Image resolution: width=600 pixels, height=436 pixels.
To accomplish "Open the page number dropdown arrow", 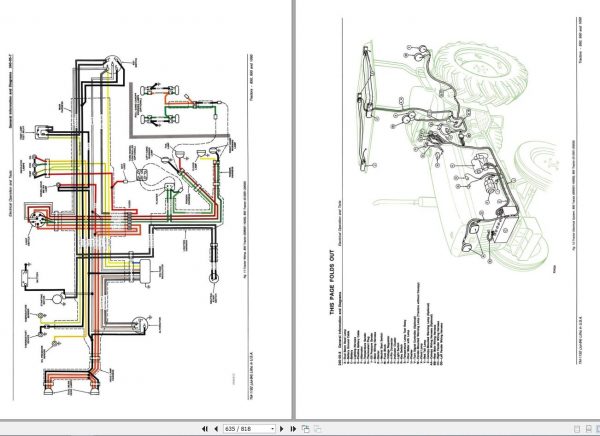I will point(272,429).
